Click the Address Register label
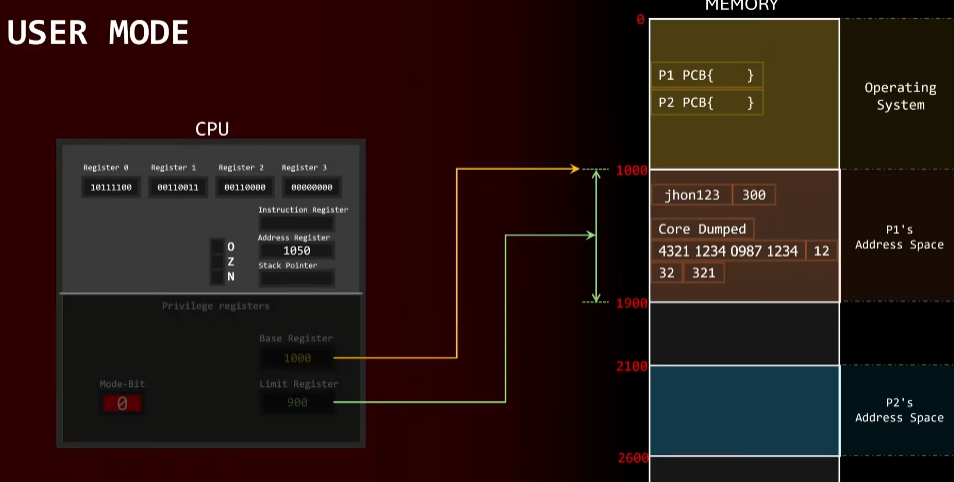This screenshot has width=954, height=482. point(294,237)
